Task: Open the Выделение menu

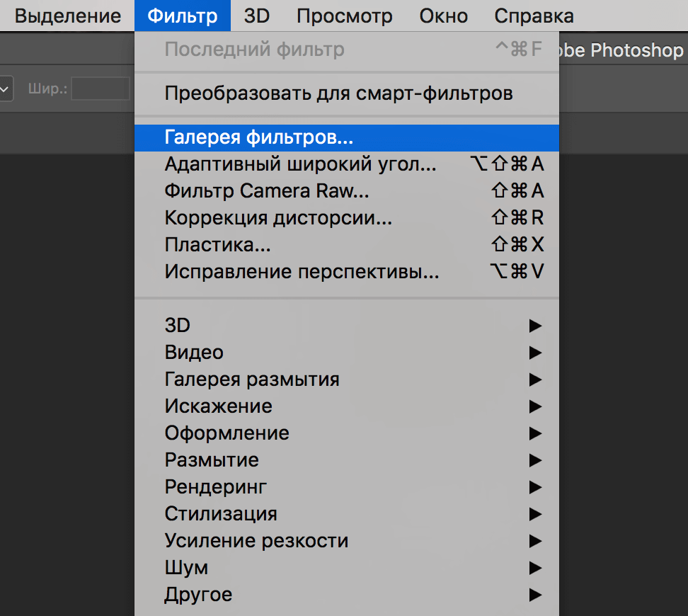Action: [66, 15]
